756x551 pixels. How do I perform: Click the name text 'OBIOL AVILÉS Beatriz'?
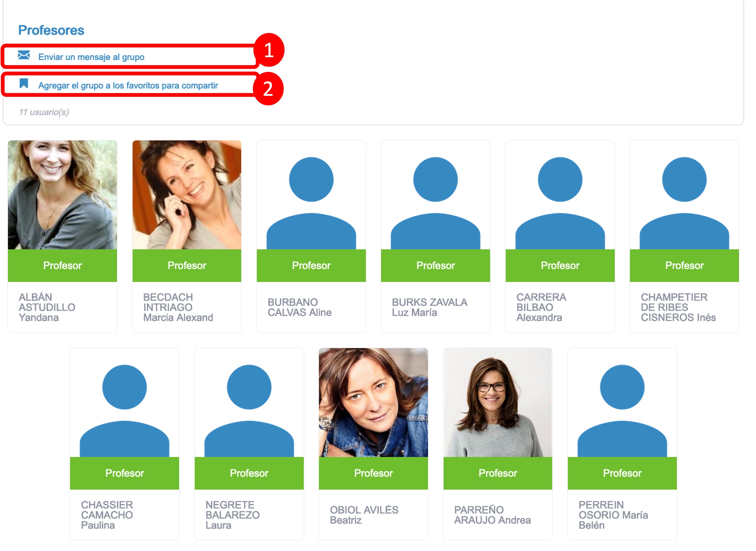[364, 515]
